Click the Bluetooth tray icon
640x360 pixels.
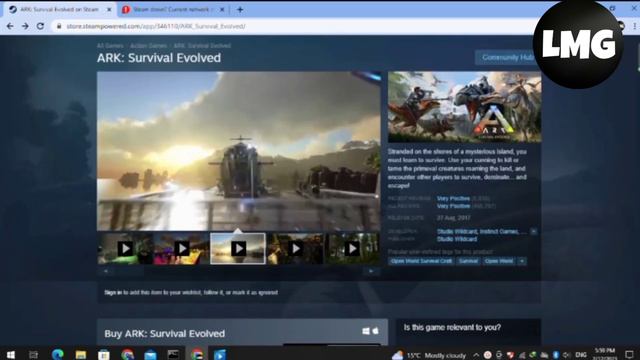(556, 355)
